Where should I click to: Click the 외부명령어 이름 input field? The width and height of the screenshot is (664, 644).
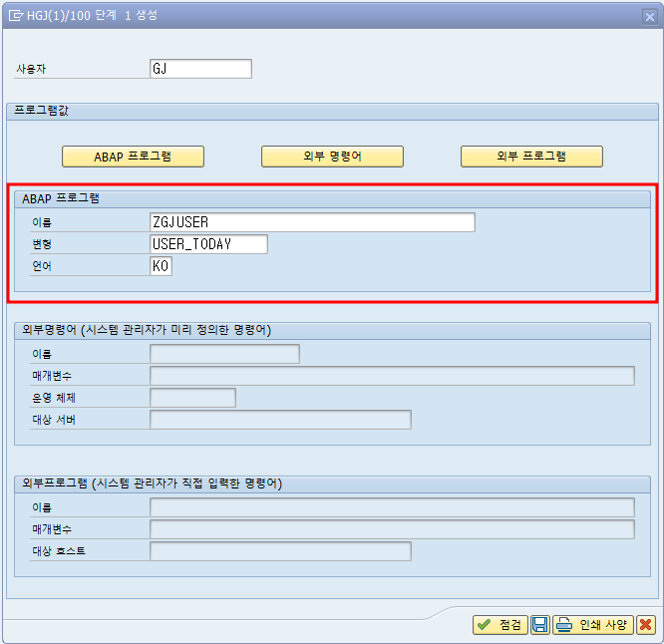point(224,354)
